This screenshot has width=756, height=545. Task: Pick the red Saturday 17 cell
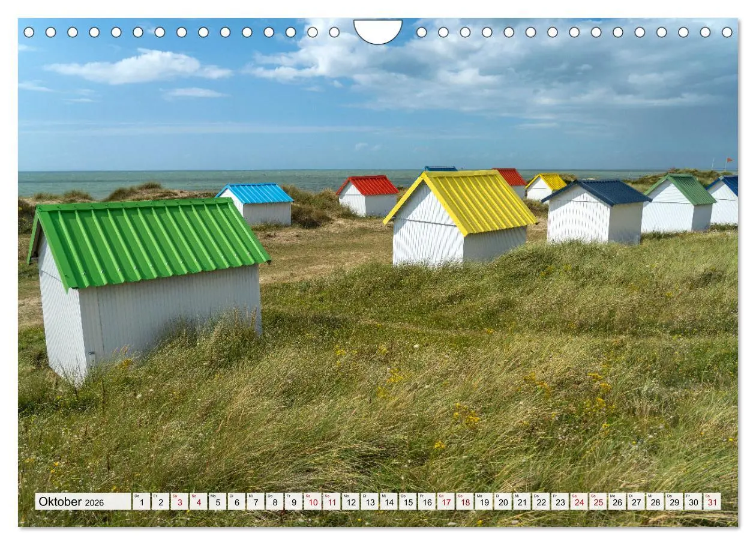pyautogui.click(x=446, y=502)
